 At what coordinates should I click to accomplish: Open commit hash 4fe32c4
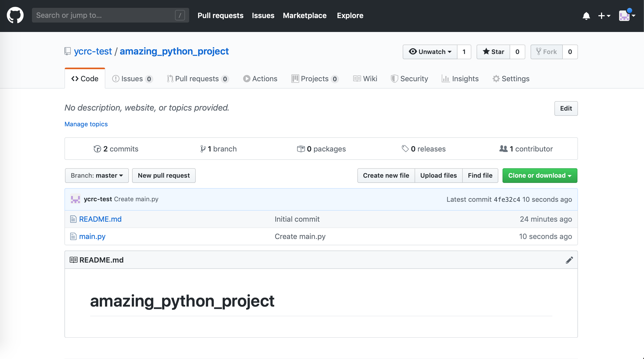(507, 199)
